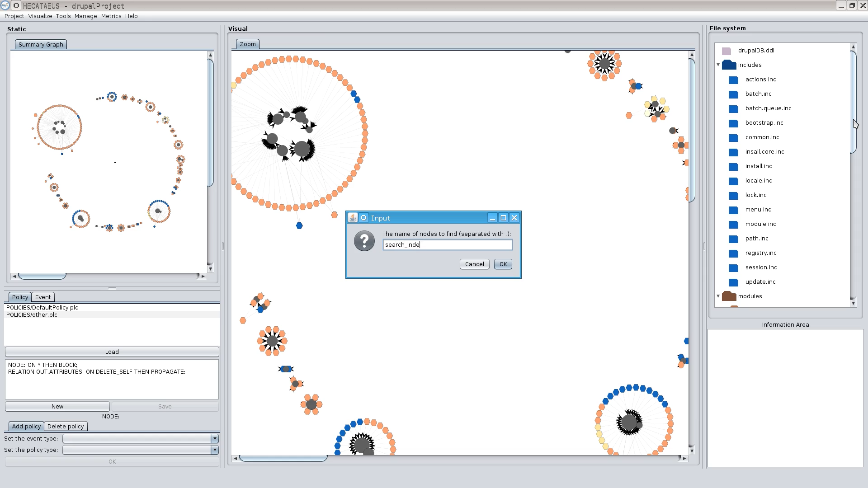This screenshot has width=868, height=488.
Task: Open the event type dropdown
Action: pyautogui.click(x=214, y=438)
